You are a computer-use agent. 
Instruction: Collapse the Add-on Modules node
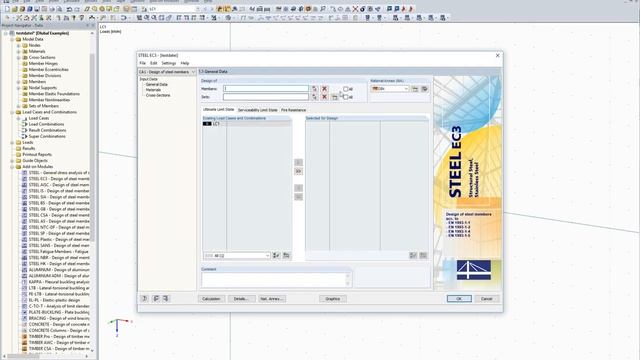pyautogui.click(x=12, y=167)
